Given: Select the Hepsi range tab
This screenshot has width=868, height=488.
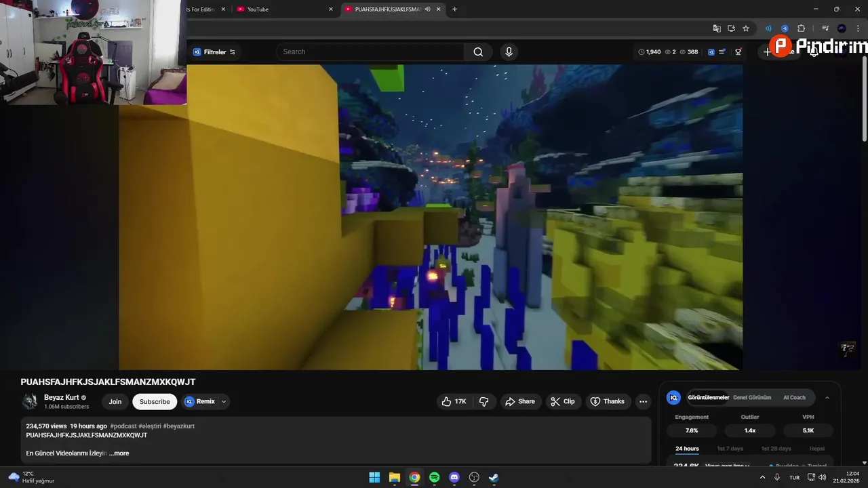Looking at the screenshot, I should point(817,449).
